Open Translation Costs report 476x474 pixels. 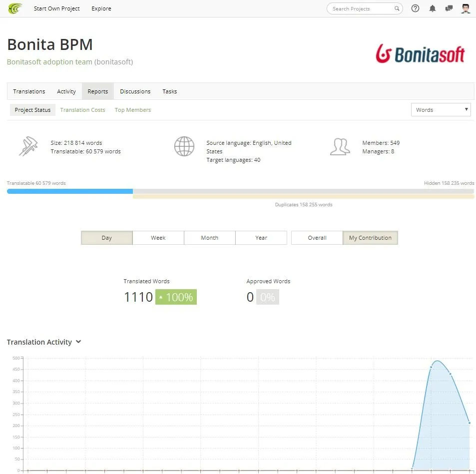coord(82,110)
